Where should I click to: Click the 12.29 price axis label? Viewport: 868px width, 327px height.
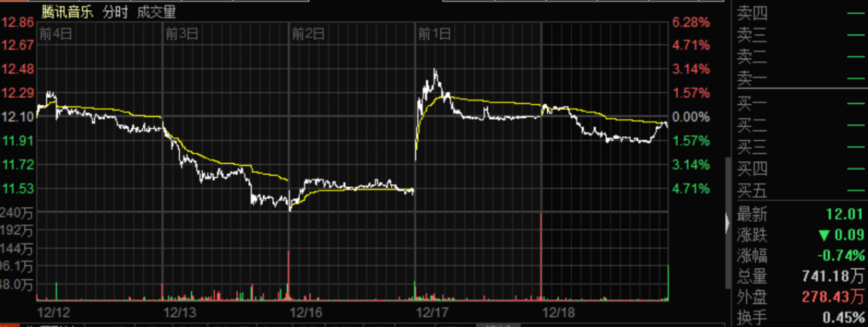click(x=18, y=93)
